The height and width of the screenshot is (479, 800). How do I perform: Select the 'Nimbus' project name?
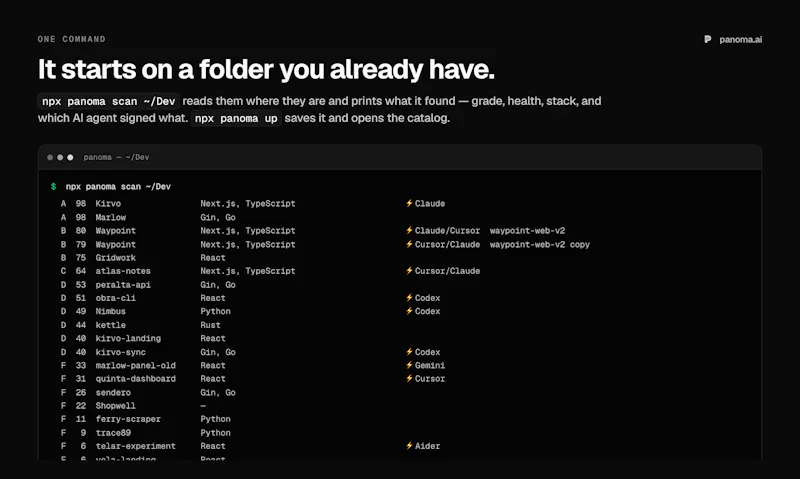point(111,311)
